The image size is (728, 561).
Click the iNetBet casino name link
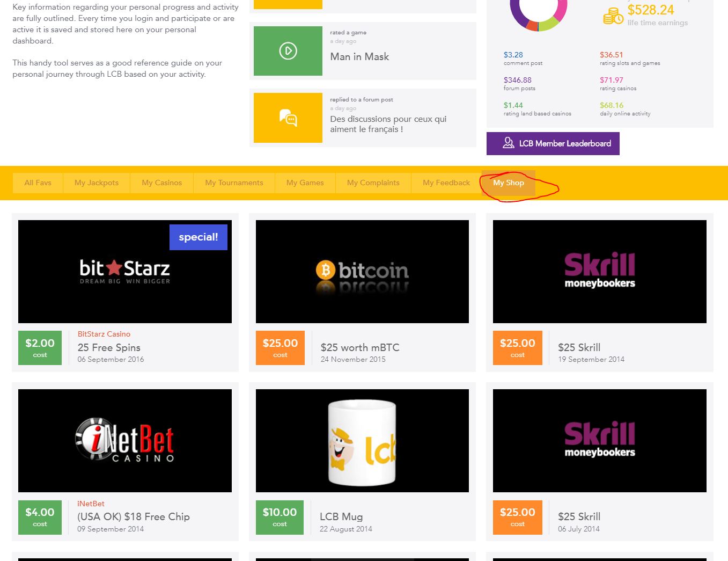click(x=91, y=504)
